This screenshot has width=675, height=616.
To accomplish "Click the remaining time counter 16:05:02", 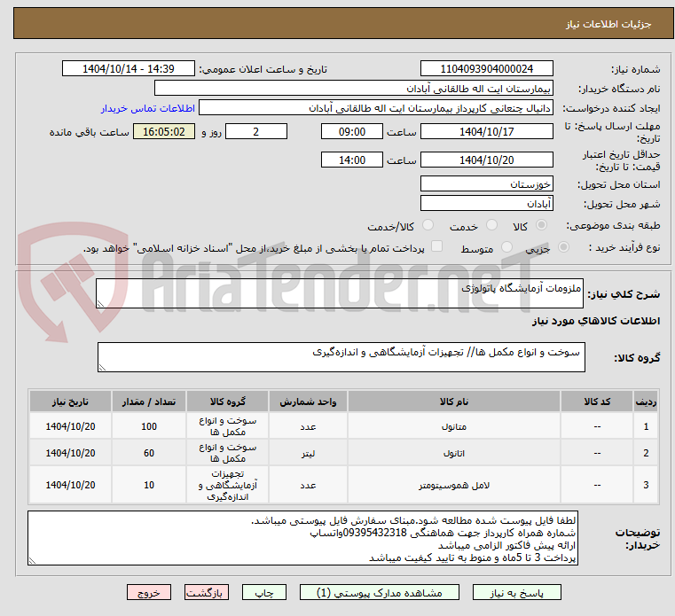I will (x=164, y=132).
